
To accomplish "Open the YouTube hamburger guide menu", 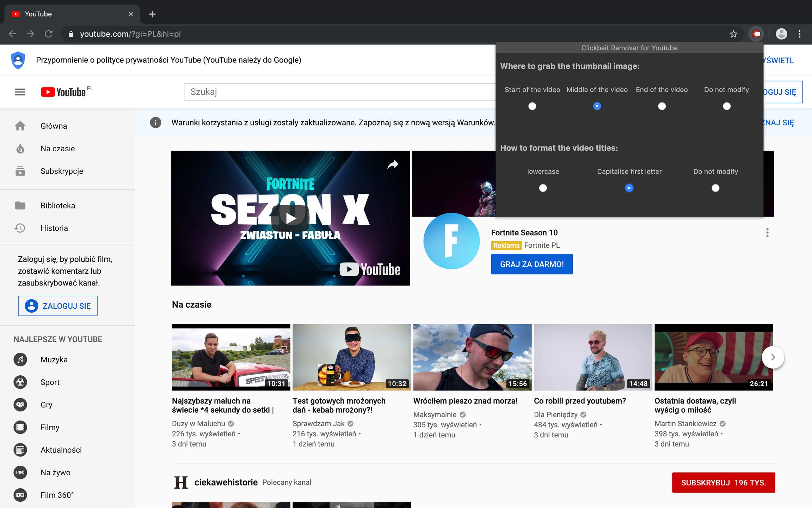I will point(20,92).
